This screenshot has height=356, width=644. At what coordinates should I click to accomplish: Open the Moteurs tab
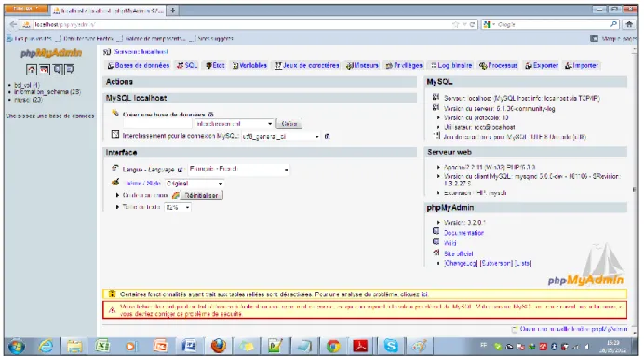coord(362,65)
